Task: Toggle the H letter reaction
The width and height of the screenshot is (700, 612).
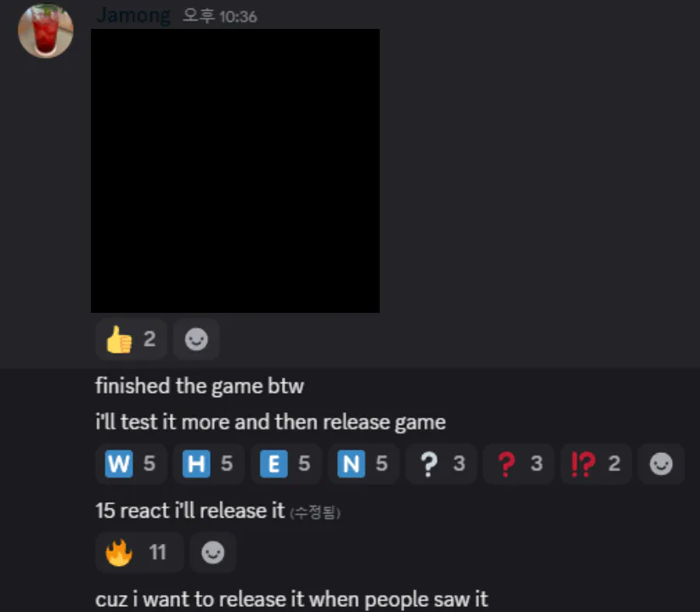Action: [x=208, y=464]
